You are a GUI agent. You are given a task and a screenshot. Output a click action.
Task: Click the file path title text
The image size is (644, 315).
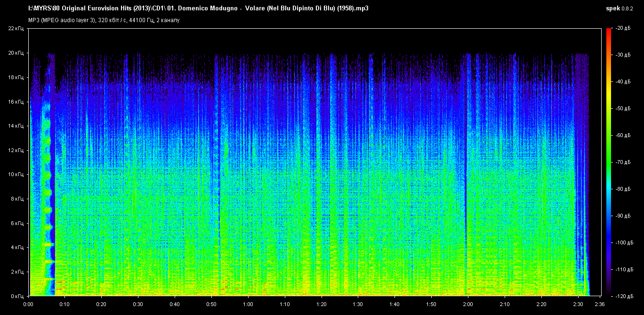tap(198, 8)
